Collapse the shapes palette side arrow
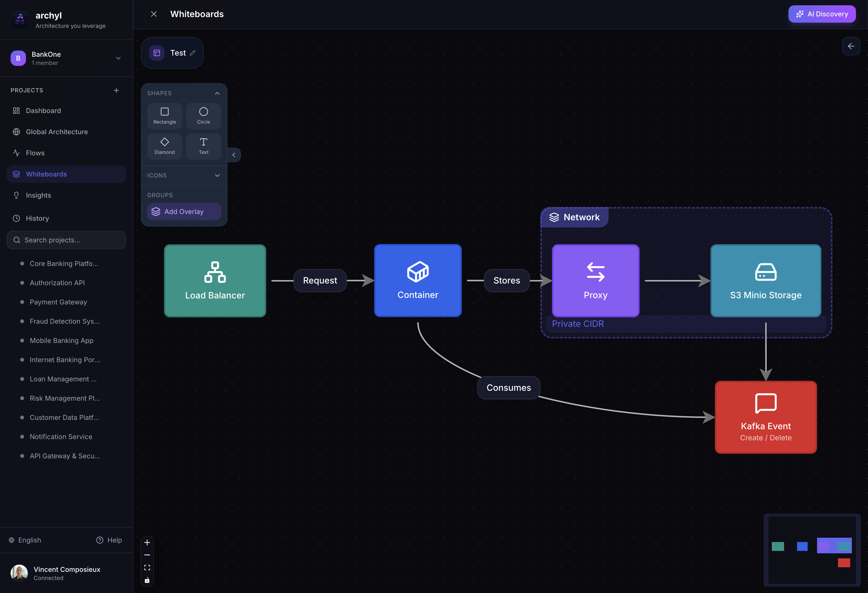This screenshot has width=868, height=593. (x=234, y=155)
